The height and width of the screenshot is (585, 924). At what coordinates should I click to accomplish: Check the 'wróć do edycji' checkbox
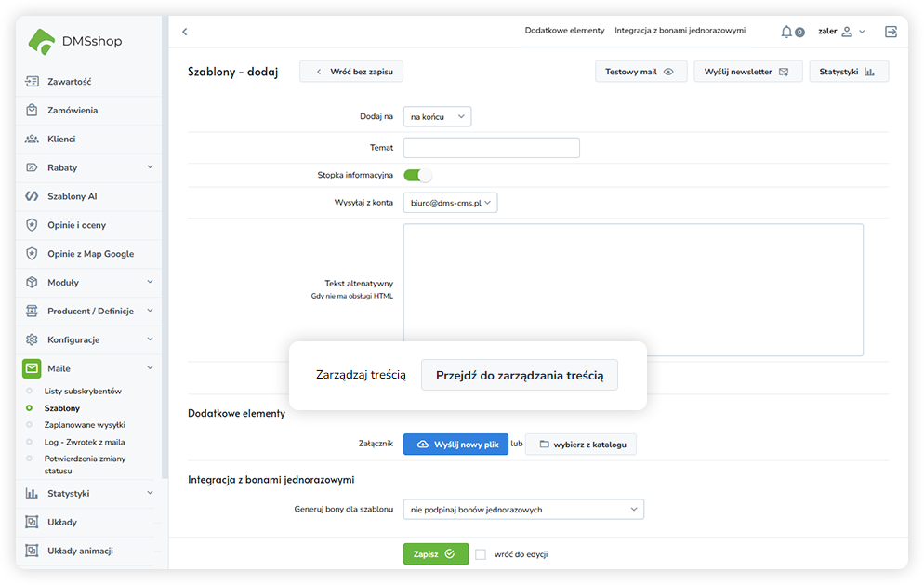coord(481,554)
